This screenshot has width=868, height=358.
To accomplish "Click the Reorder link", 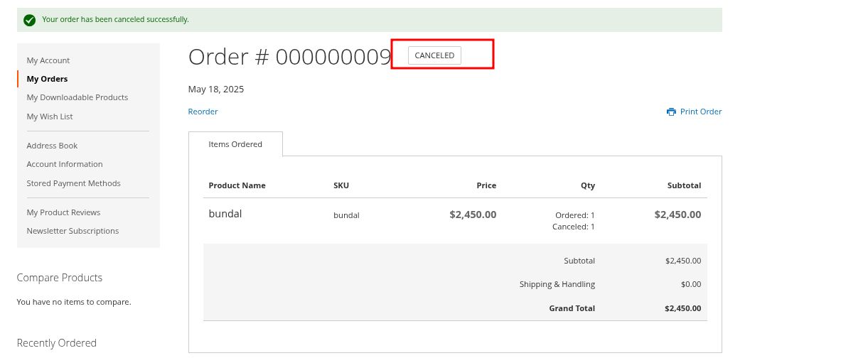I will click(x=203, y=112).
